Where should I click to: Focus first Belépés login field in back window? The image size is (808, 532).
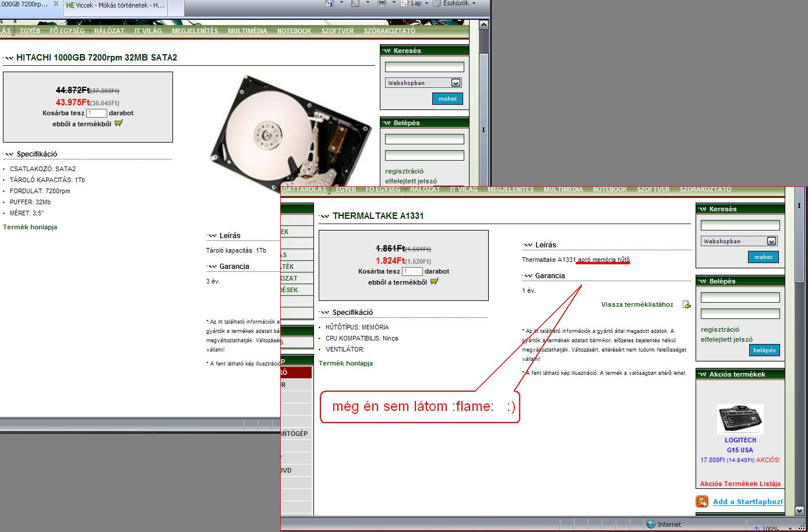pyautogui.click(x=425, y=139)
